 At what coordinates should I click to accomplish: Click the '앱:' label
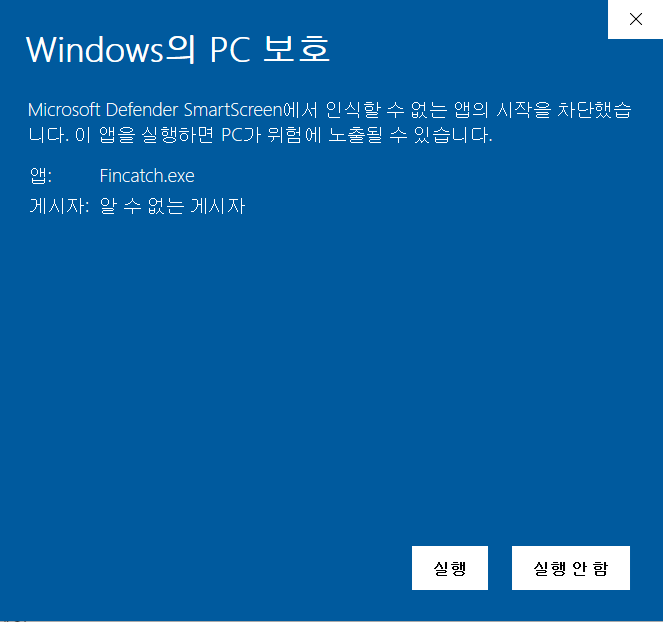coord(41,175)
